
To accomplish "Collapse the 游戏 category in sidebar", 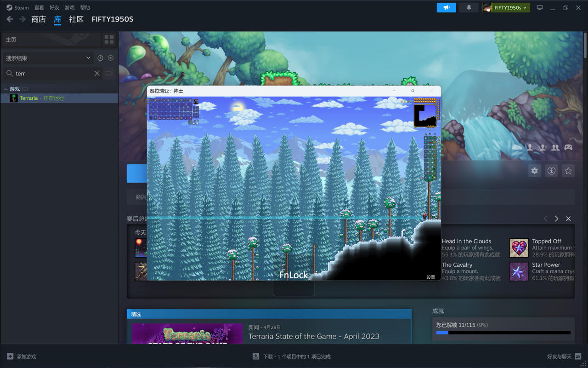I will click(x=6, y=89).
